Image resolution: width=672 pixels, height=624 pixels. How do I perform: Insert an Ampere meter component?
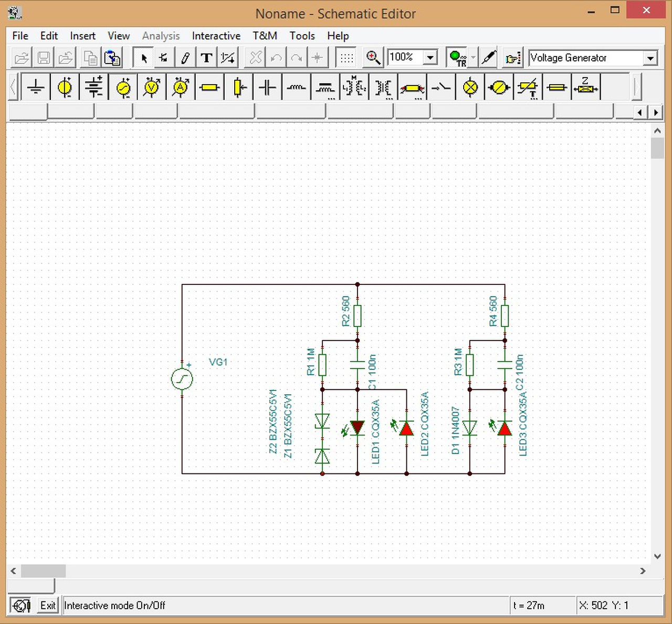tap(181, 87)
